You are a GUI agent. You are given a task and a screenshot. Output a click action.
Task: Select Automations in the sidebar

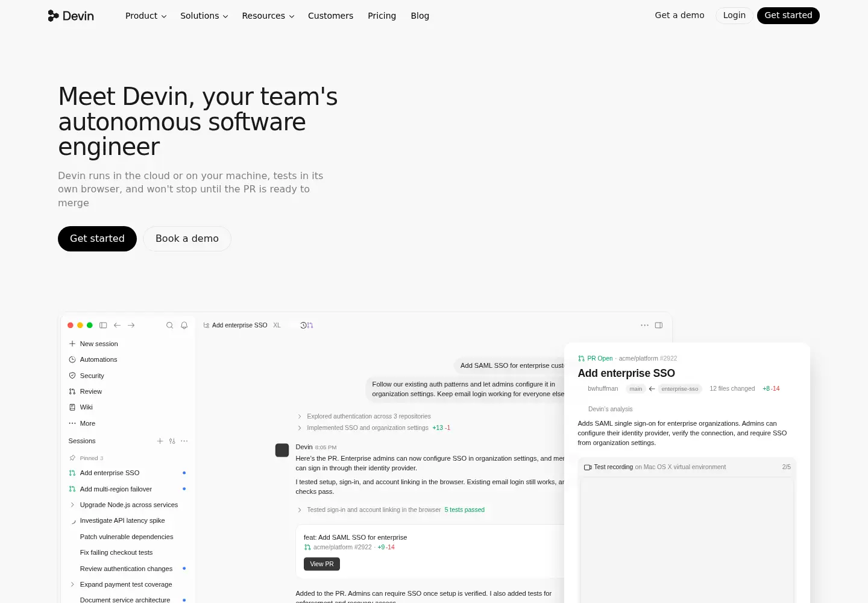click(127, 359)
